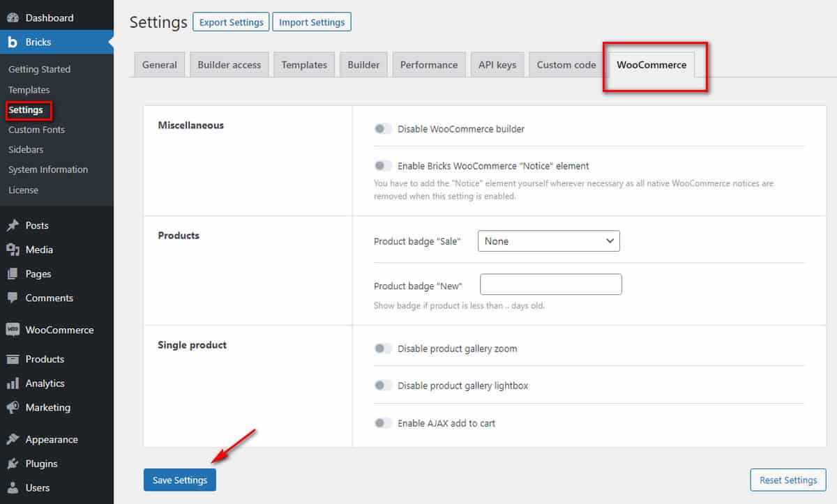Viewport: 837px width, 504px height.
Task: Select the Performance tab
Action: 429,65
